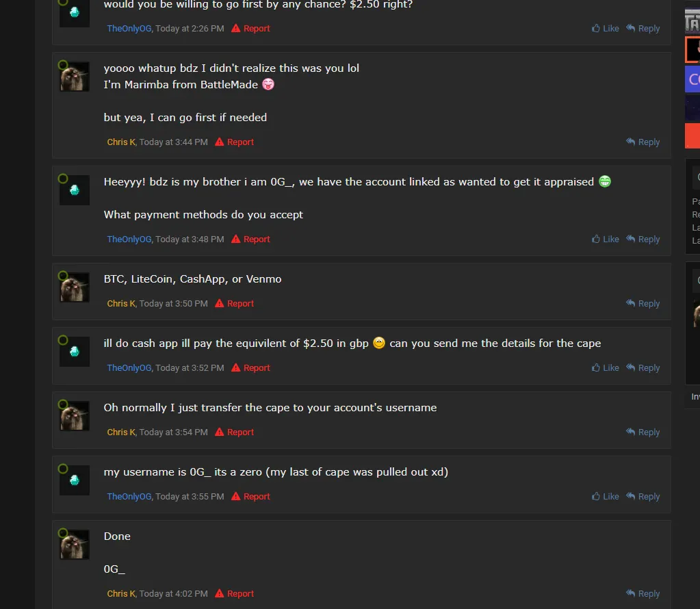Report Chris K's 3:54 PM message
Viewport: 700px width, 609px height.
(234, 432)
